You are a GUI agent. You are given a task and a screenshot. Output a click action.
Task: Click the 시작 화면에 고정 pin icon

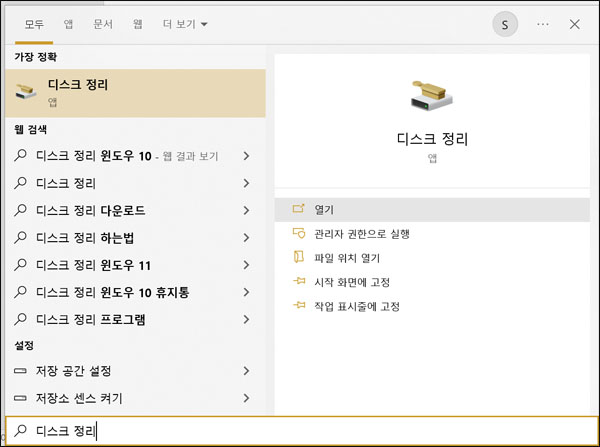coord(299,281)
